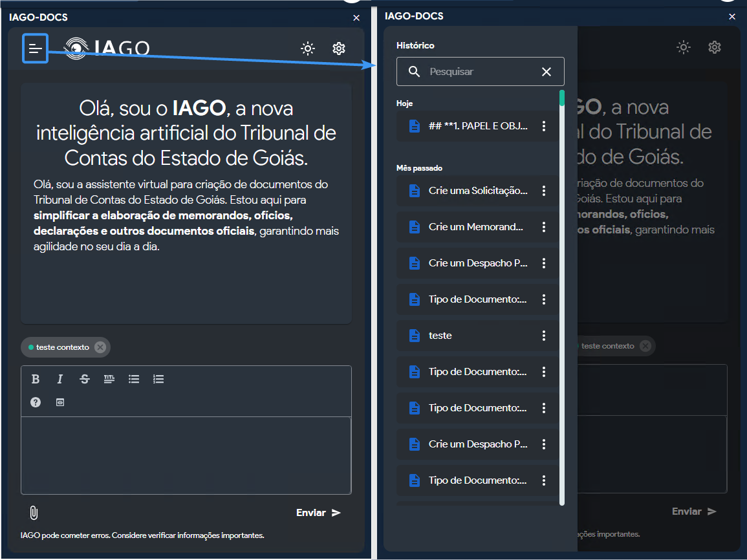Expand the options for the "## **1. PAPEL E OBJ..." entry
The width and height of the screenshot is (747, 560).
click(x=544, y=126)
